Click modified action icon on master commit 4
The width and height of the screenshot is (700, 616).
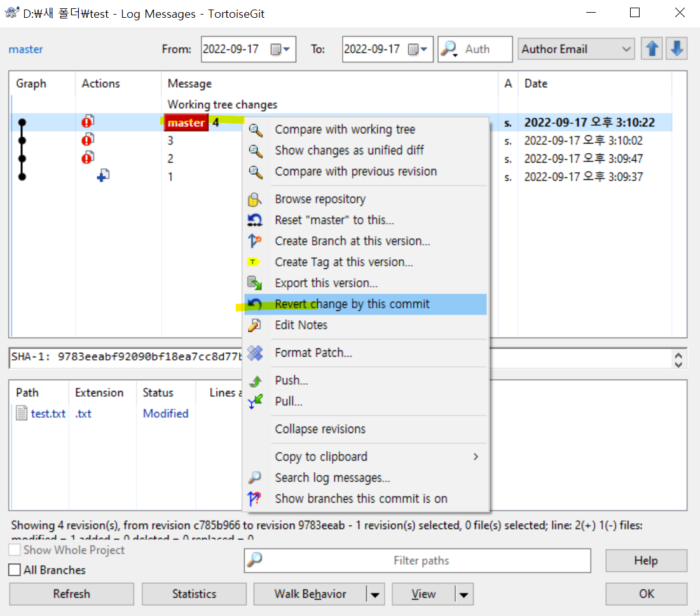click(88, 121)
